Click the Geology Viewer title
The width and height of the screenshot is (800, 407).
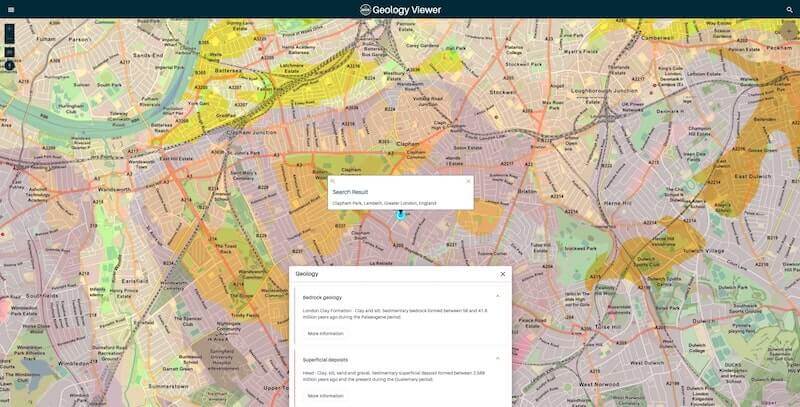point(407,10)
